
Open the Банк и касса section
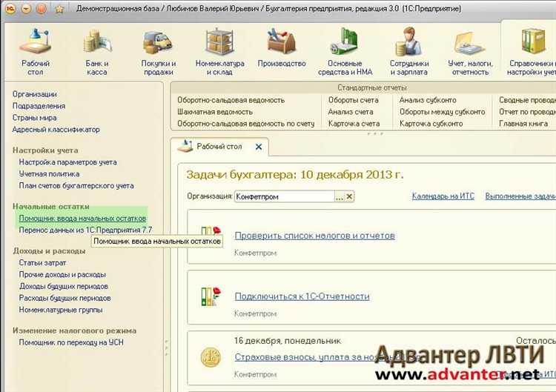point(96,44)
